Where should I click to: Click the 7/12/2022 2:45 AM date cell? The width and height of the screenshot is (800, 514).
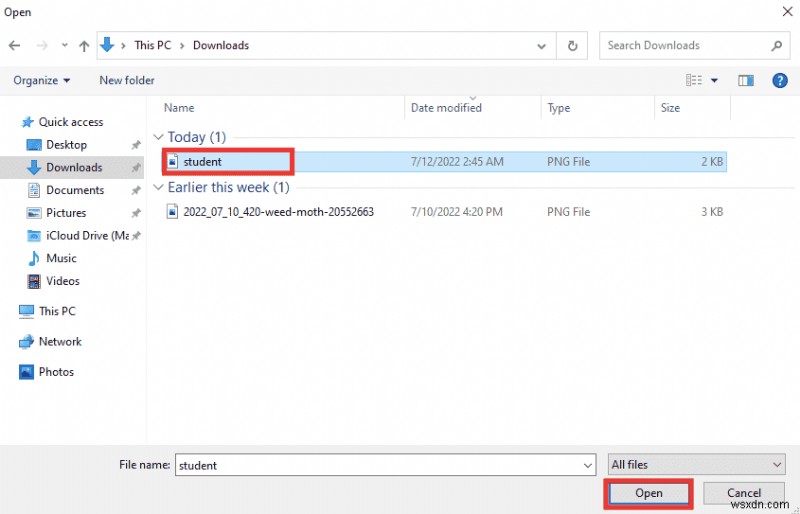coord(457,162)
